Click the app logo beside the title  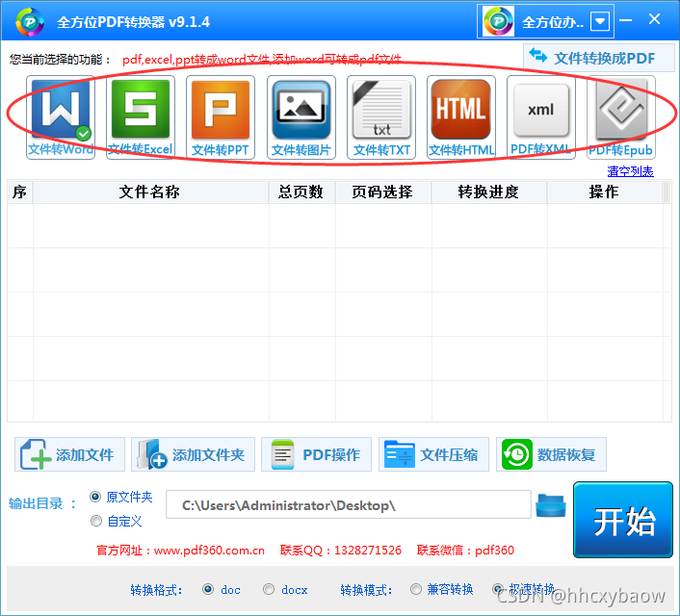[30, 22]
